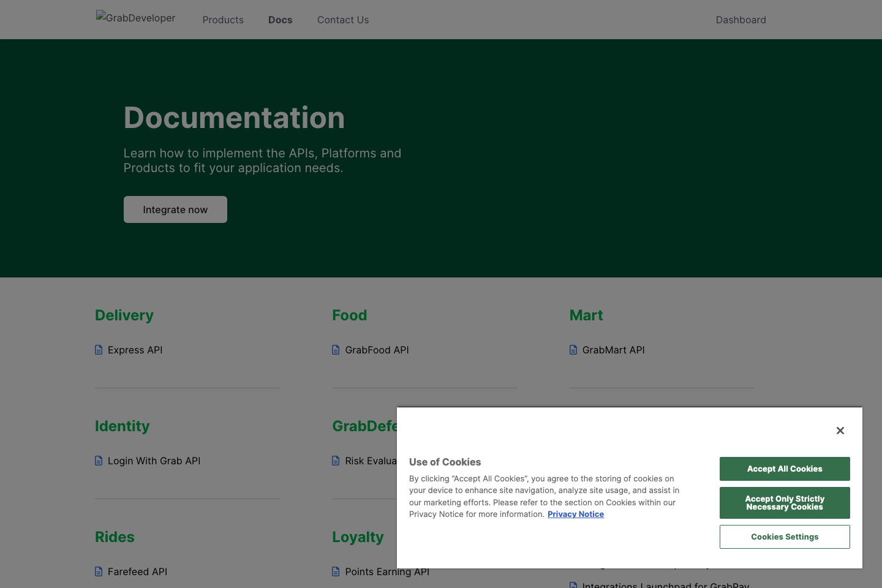Click the document icon beside Risk Evaluation API

(336, 461)
